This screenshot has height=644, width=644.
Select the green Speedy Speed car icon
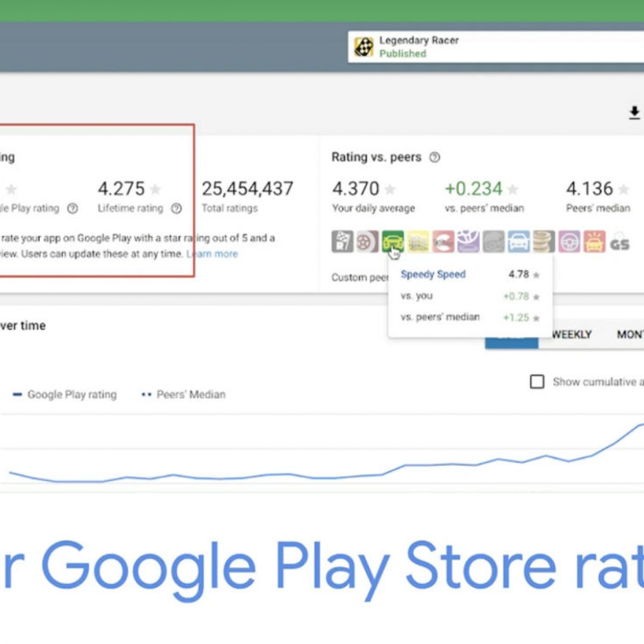click(392, 242)
